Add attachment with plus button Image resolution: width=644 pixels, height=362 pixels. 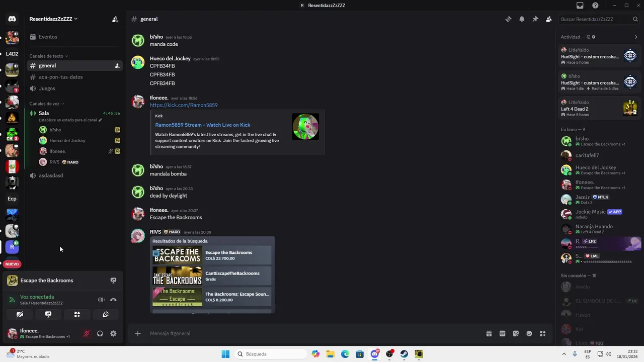coord(137,333)
